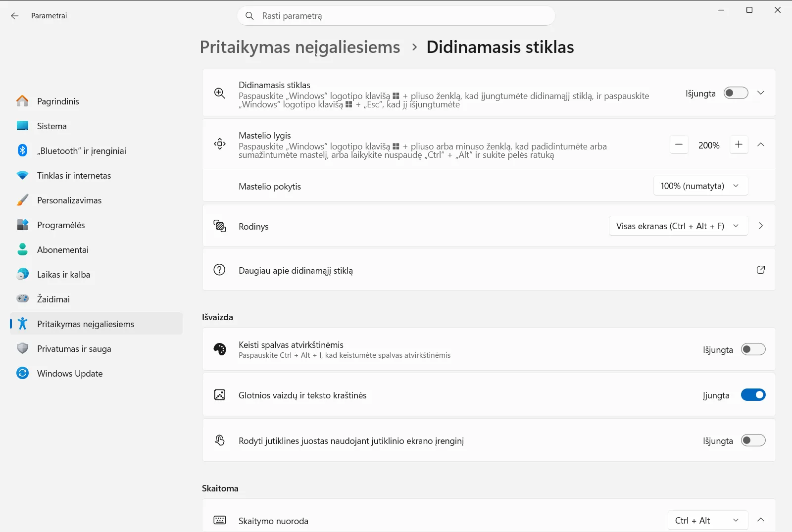Collapse the Skaitymo nuoroda section
Viewport: 792px width, 532px height.
coord(761,520)
